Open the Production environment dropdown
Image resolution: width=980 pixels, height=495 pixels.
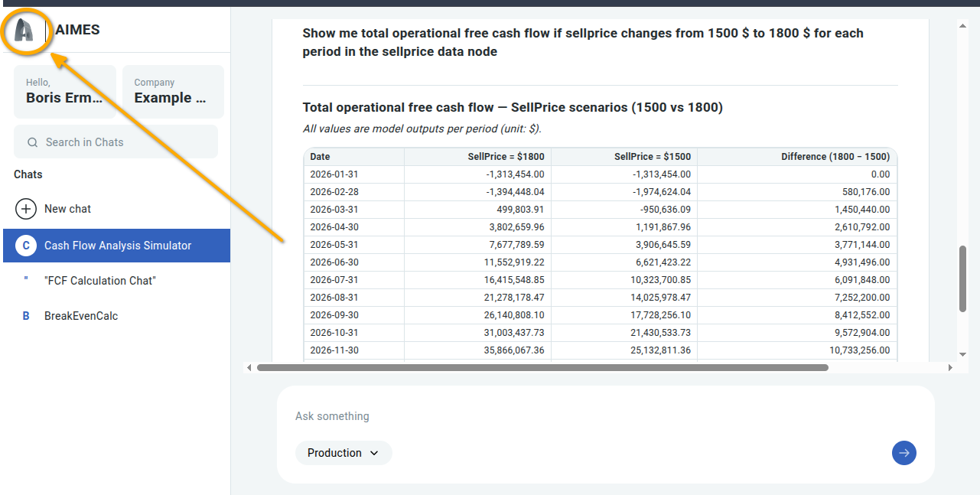343,453
